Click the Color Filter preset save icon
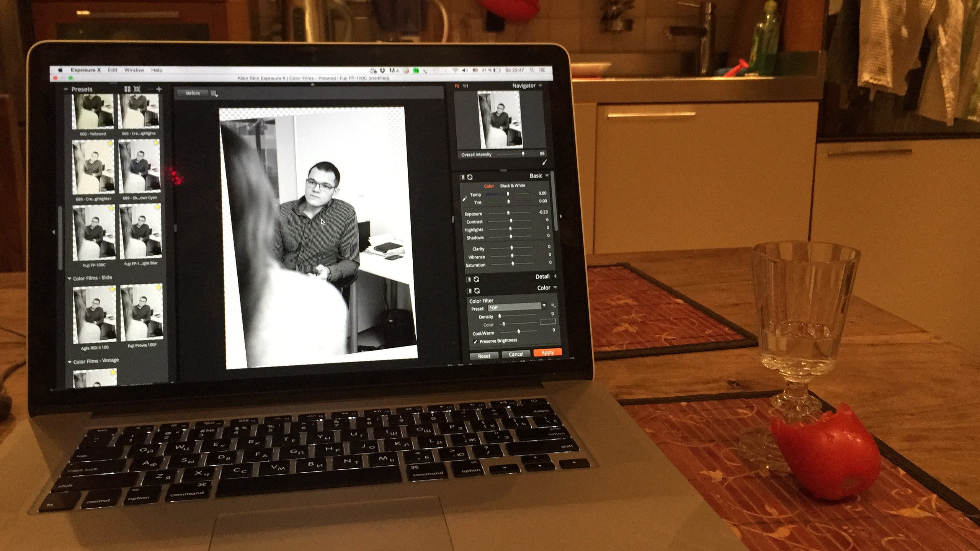The width and height of the screenshot is (980, 551). (x=554, y=306)
